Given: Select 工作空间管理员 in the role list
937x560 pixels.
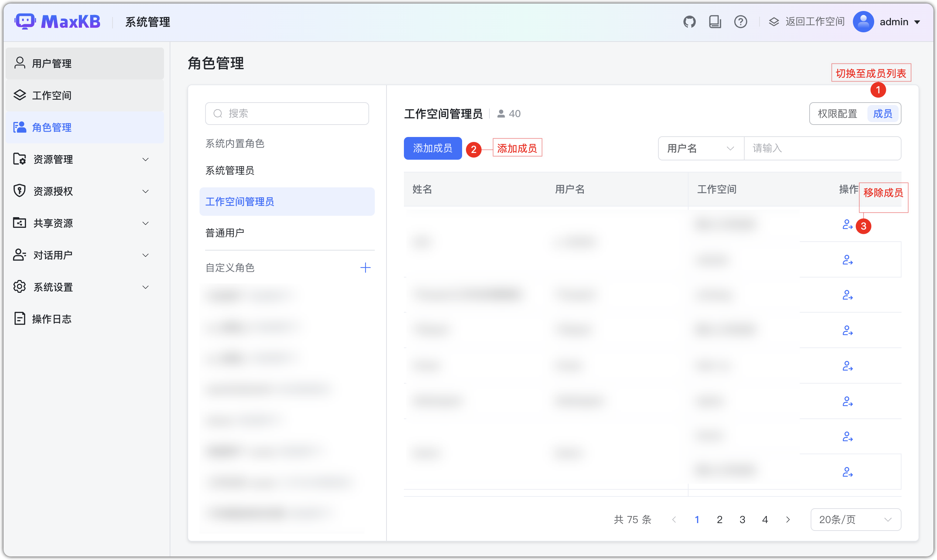Looking at the screenshot, I should click(x=240, y=202).
